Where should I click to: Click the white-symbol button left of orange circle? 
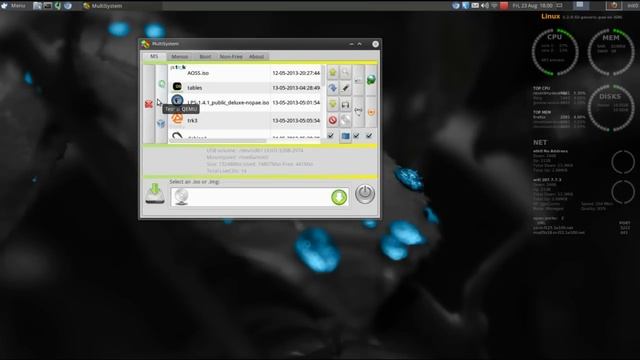pyautogui.click(x=358, y=111)
